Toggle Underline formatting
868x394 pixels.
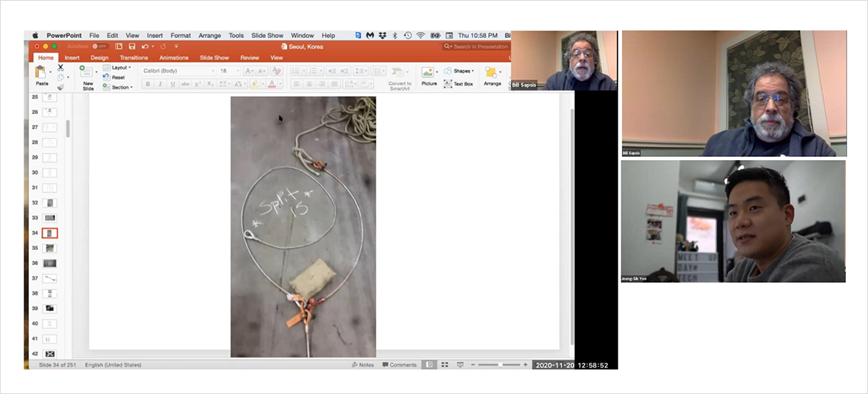click(173, 84)
